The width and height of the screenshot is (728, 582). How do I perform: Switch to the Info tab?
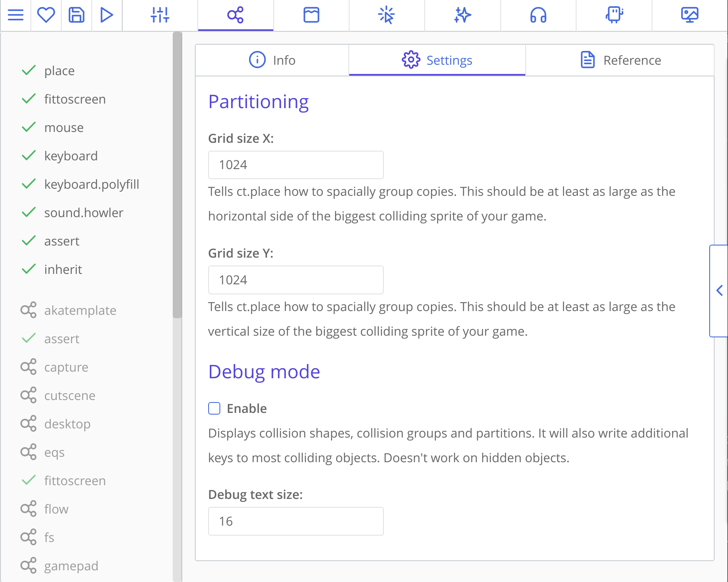pyautogui.click(x=272, y=60)
